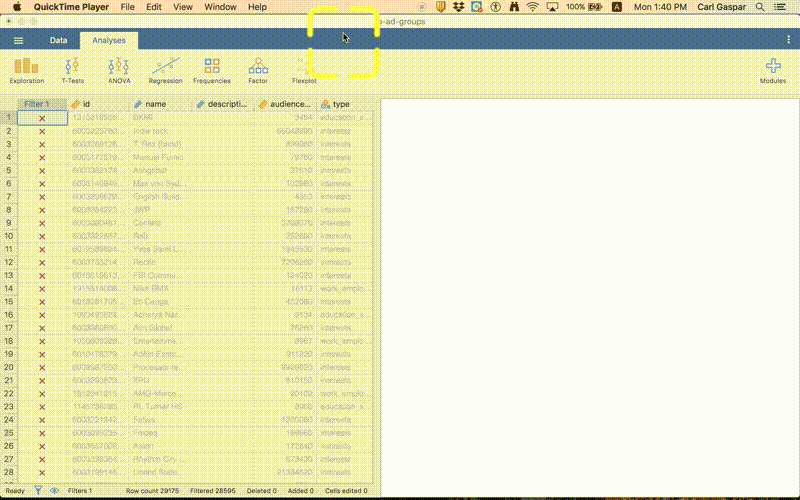
Task: Open the Regression analyses menu
Action: pyautogui.click(x=165, y=70)
